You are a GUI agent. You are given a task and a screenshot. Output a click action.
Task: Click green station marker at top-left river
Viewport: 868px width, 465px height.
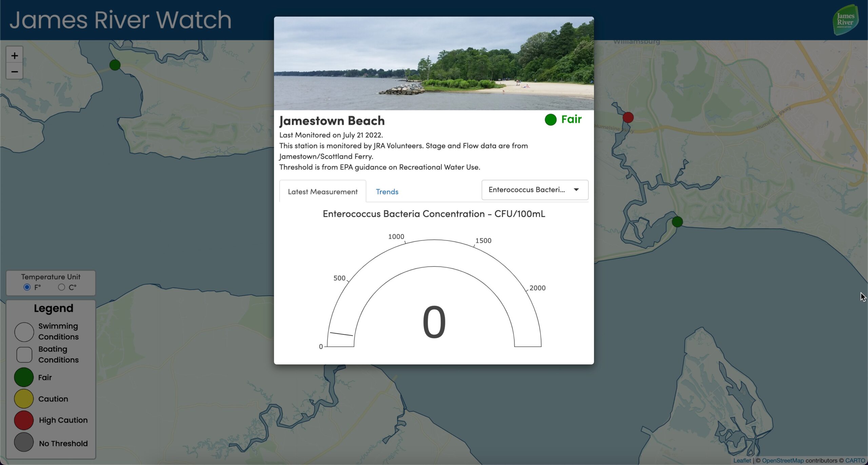tap(115, 65)
